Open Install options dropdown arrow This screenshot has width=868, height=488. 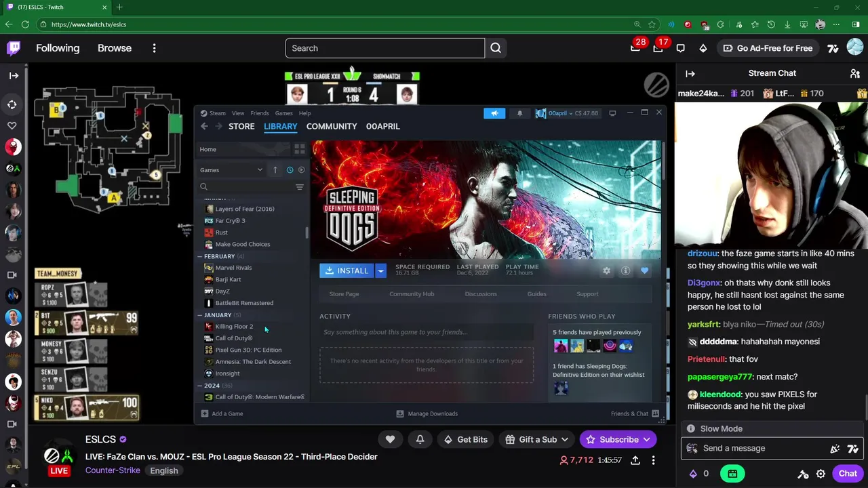pyautogui.click(x=380, y=270)
